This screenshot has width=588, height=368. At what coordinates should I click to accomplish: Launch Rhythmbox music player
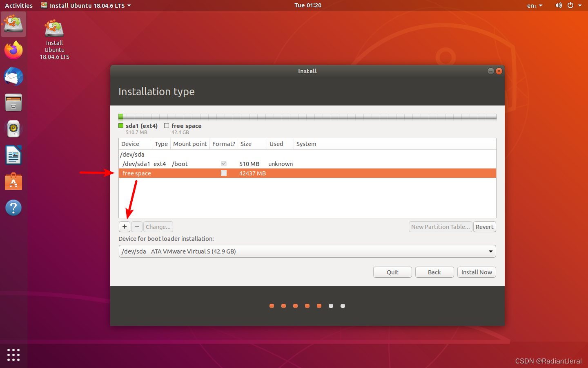click(13, 129)
